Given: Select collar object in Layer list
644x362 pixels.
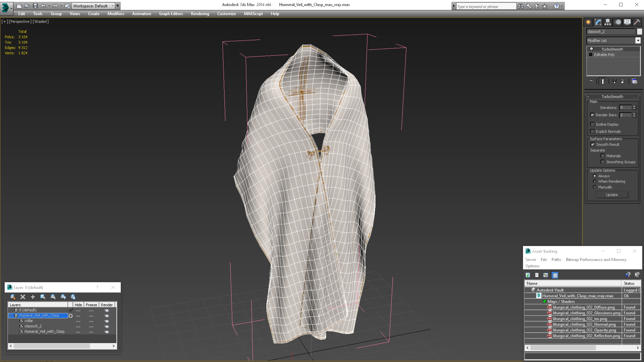Looking at the screenshot, I should point(28,321).
